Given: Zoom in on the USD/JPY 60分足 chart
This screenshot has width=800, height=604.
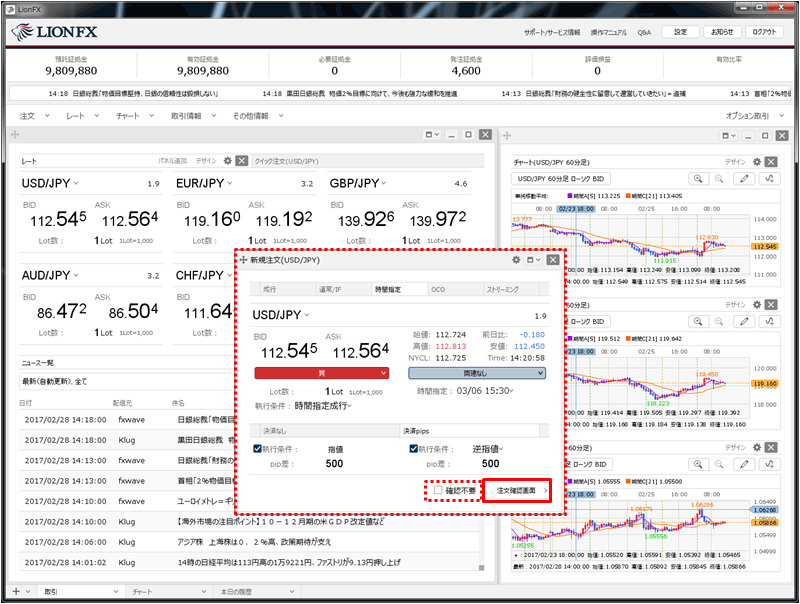Looking at the screenshot, I should tap(697, 179).
